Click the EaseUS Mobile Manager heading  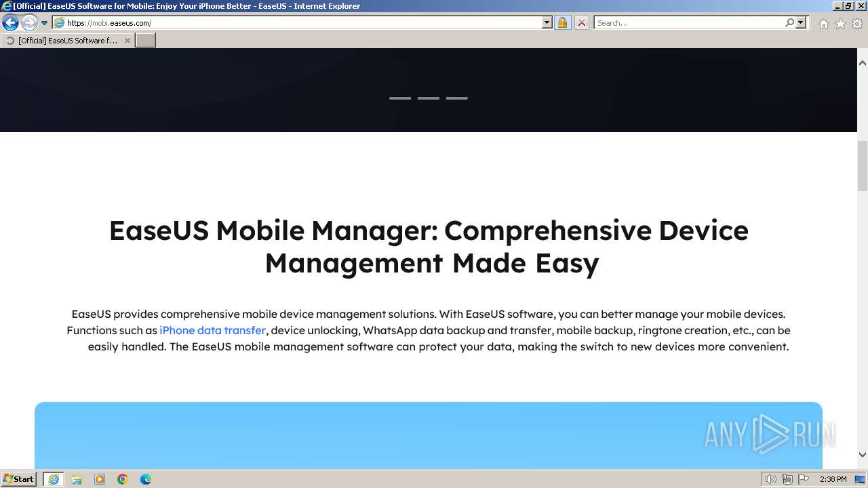pyautogui.click(x=429, y=246)
